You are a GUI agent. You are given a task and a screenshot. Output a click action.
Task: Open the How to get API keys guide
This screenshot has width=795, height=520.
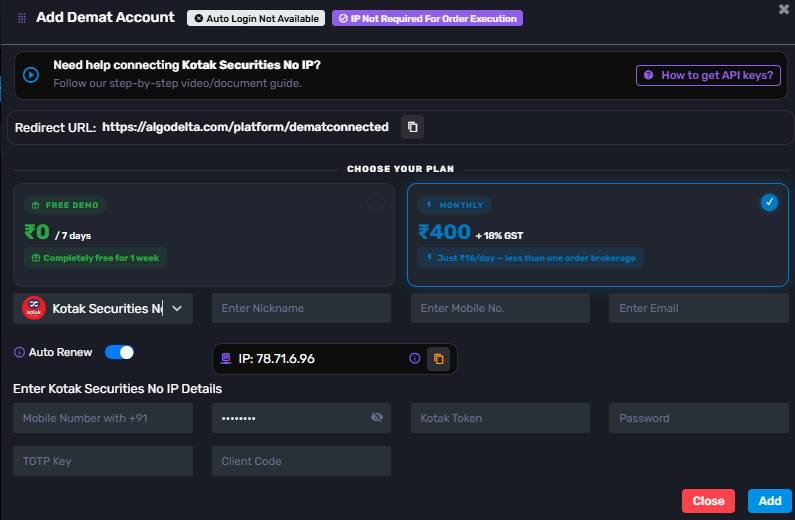708,76
